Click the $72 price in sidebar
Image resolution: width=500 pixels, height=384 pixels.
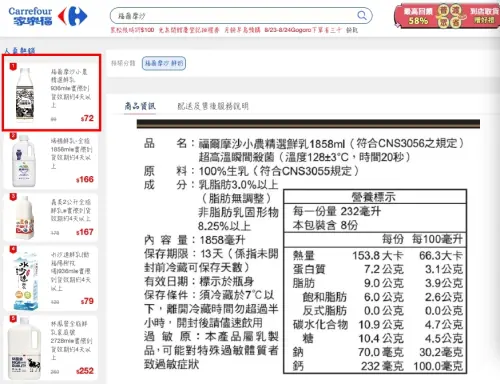tap(87, 118)
